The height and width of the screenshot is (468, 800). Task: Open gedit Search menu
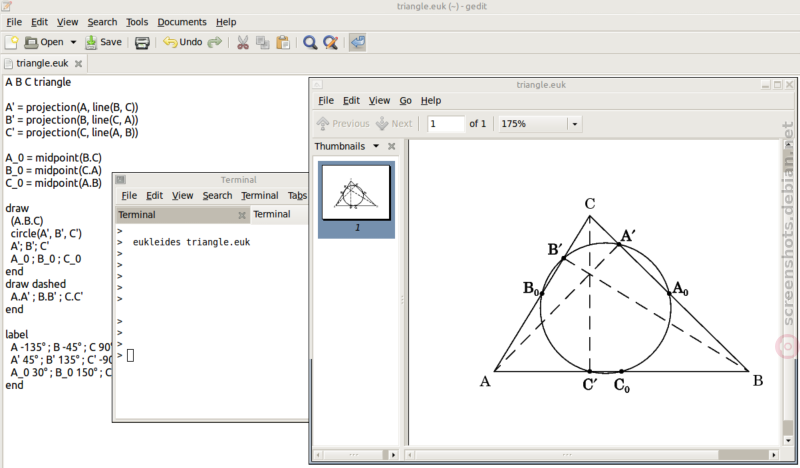point(102,22)
